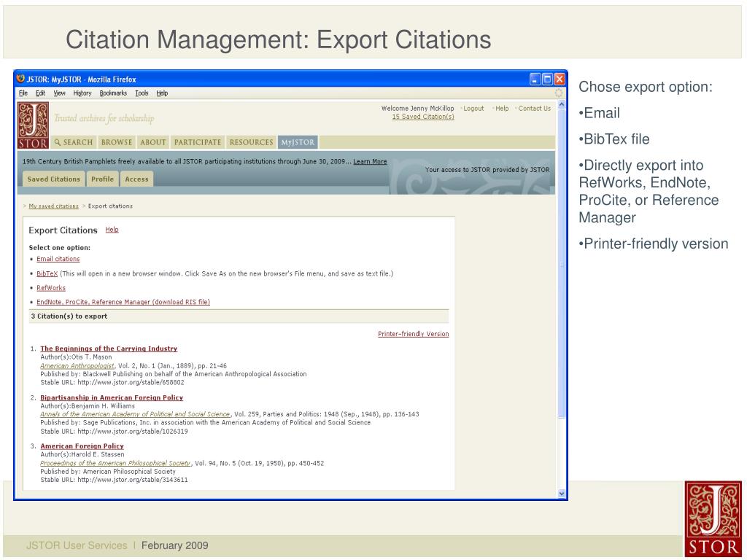Image resolution: width=747 pixels, height=560 pixels.
Task: Open the Help menu in the menu bar
Action: (x=162, y=93)
